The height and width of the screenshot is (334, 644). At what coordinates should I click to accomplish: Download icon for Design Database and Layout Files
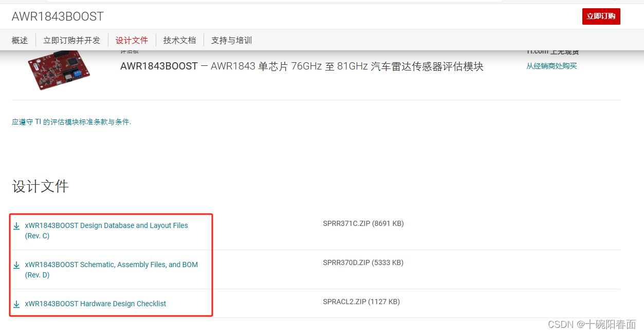point(16,226)
